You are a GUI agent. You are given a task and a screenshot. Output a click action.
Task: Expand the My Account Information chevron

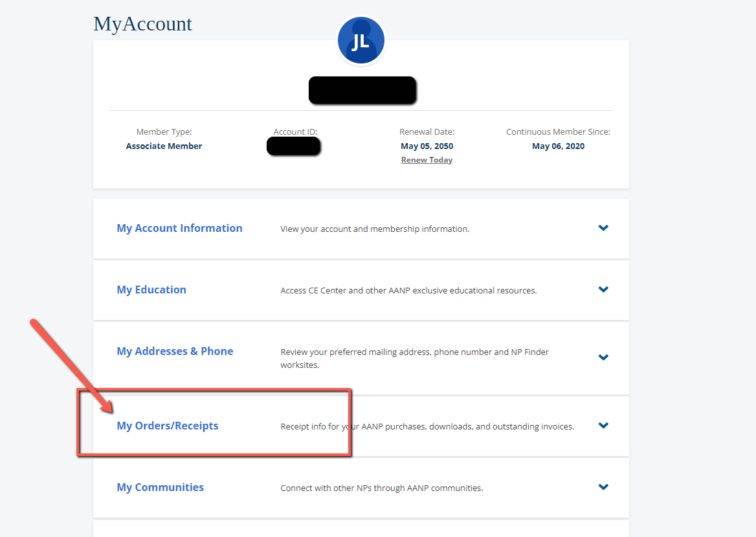coord(603,228)
